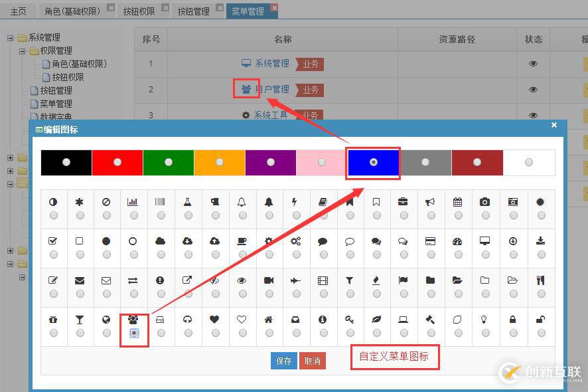Screen dimensions: 588x392
Task: Open 按钮管理 in the sidebar tree
Action: click(56, 90)
